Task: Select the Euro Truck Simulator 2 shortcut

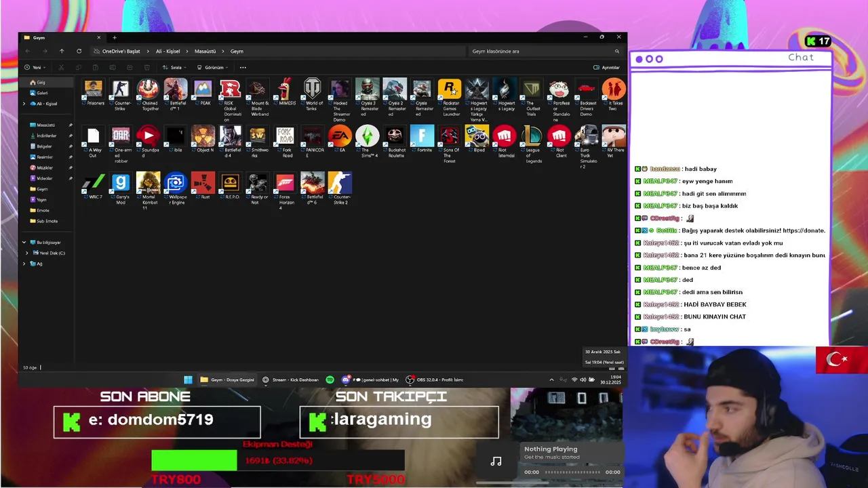Action: pyautogui.click(x=587, y=147)
